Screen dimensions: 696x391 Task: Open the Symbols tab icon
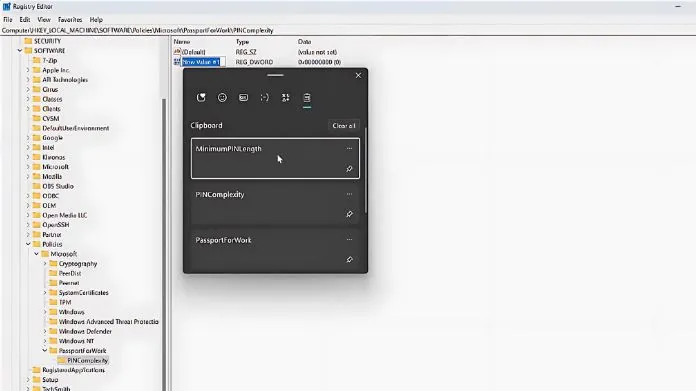pyautogui.click(x=285, y=98)
